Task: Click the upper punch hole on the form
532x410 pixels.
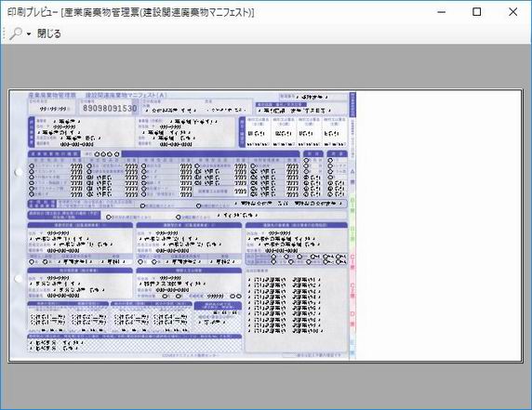Action: [x=19, y=172]
